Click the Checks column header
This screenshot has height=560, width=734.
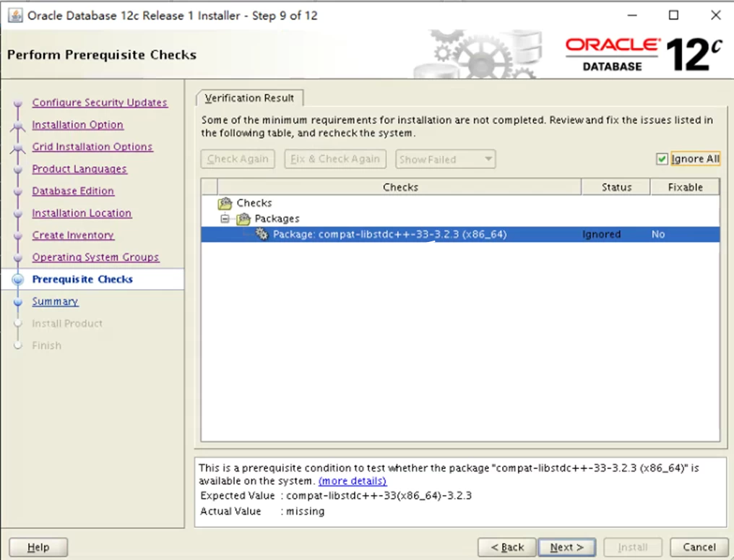tap(400, 187)
